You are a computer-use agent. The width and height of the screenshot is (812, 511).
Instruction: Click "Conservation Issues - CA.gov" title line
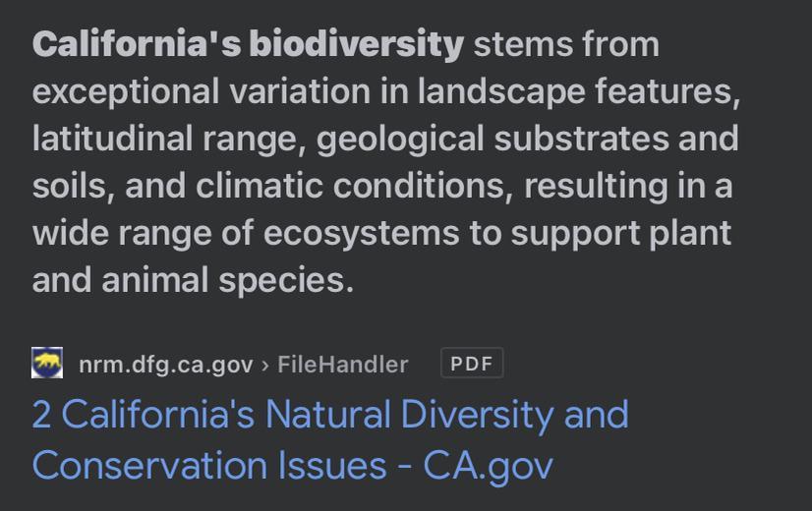tap(292, 465)
